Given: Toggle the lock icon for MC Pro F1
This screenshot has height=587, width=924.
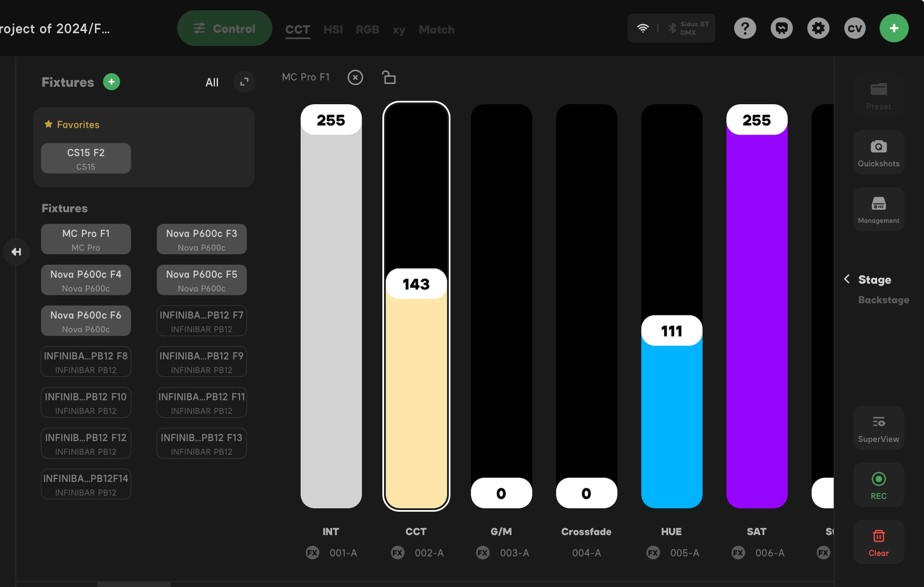Looking at the screenshot, I should coord(389,77).
